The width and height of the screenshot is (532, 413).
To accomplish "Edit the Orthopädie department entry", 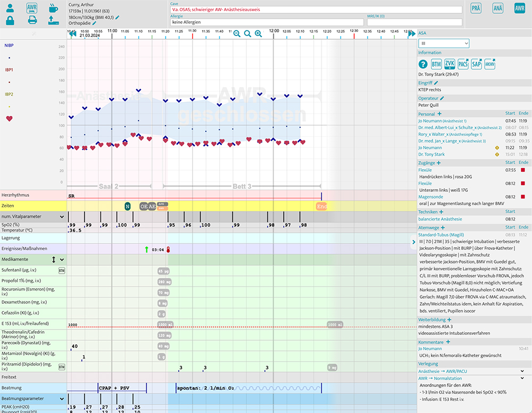I will [94, 23].
